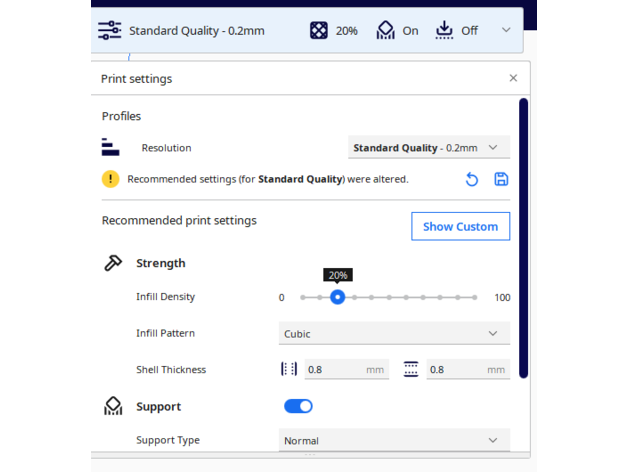
Task: Click the print settings sliders icon
Action: tap(109, 31)
